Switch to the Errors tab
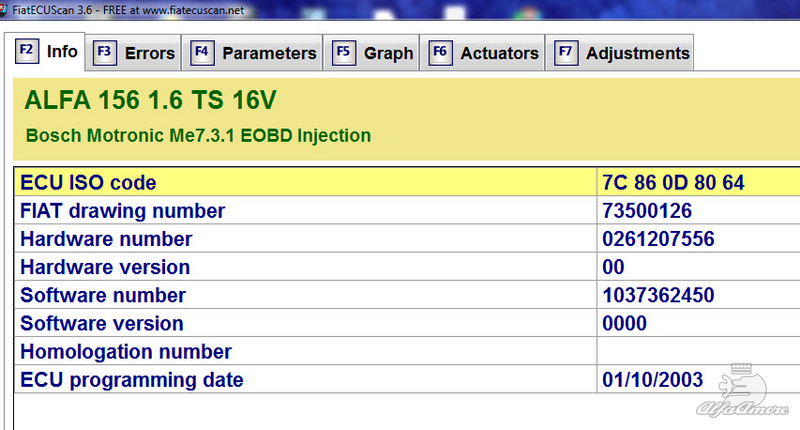This screenshot has height=430, width=800. tap(133, 53)
